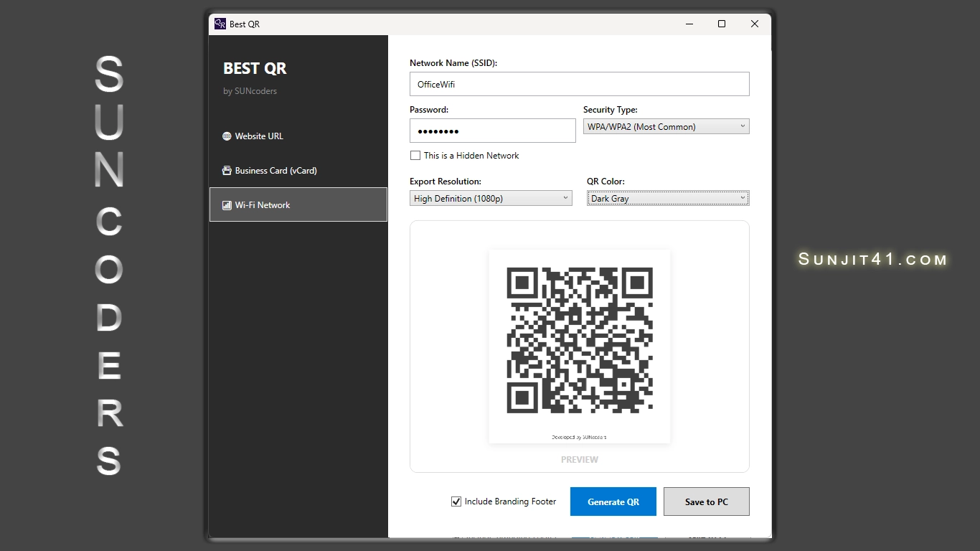The height and width of the screenshot is (551, 980).
Task: Focus the Network Name (SSID) field
Action: pyautogui.click(x=580, y=84)
